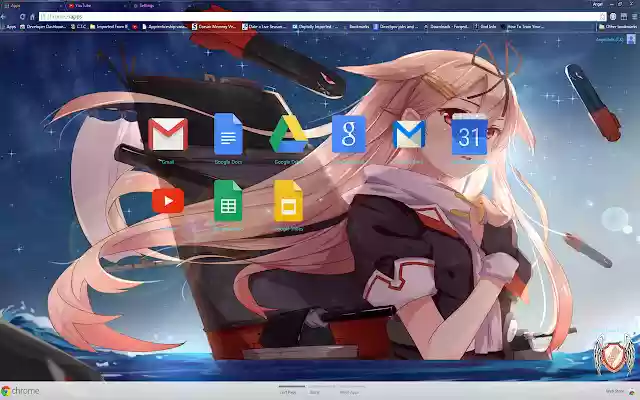The height and width of the screenshot is (400, 640).
Task: Launch the YouTube app icon
Action: tap(168, 200)
